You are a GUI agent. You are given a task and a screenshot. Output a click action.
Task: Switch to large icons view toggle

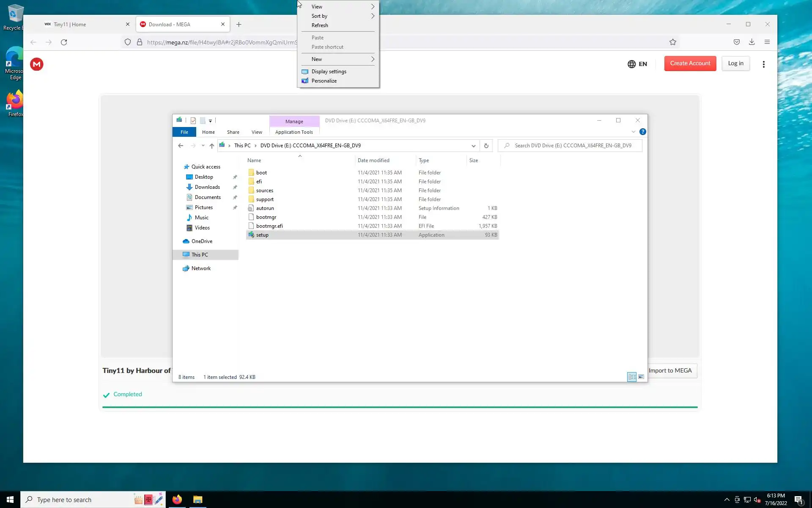[641, 377]
